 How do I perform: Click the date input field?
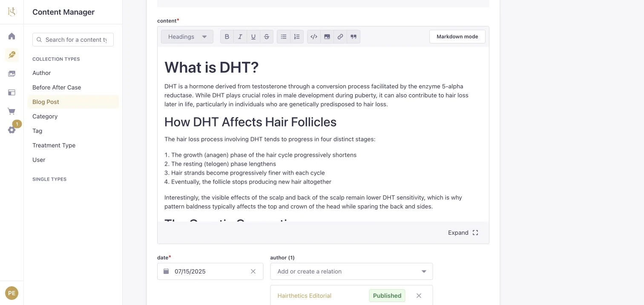click(x=210, y=271)
